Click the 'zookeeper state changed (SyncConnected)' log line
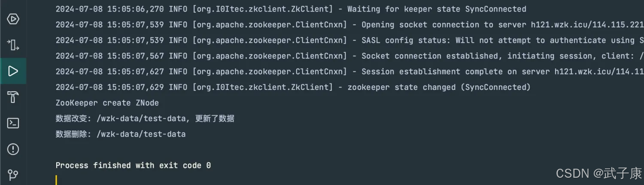Viewport: 644px width, 185px height. (x=293, y=87)
